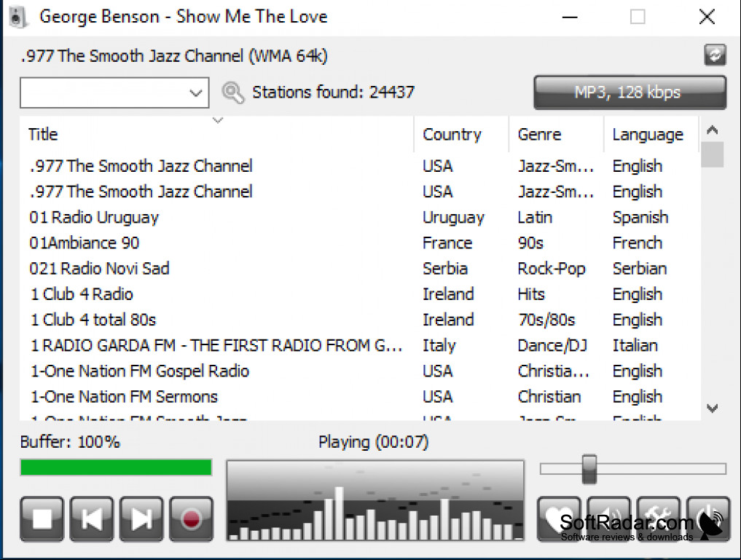
Task: Stop the radio playback
Action: 42,519
